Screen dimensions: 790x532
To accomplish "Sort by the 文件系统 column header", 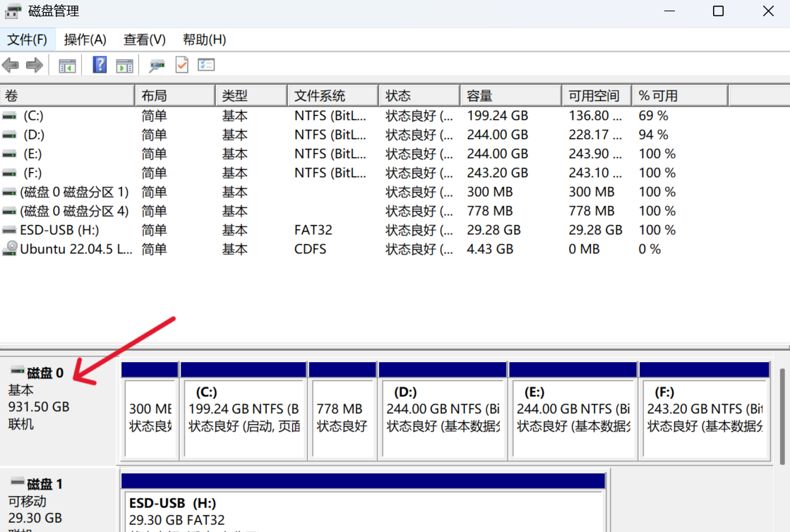I will pyautogui.click(x=333, y=96).
